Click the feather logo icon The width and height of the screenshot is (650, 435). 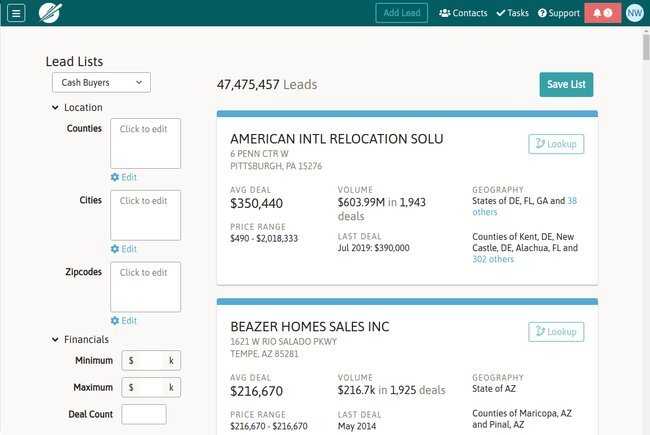(x=50, y=13)
